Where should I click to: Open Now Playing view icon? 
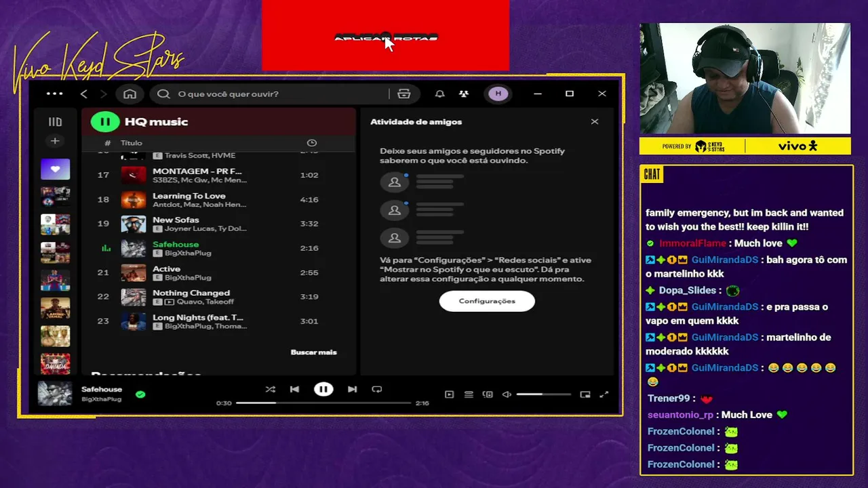point(449,394)
